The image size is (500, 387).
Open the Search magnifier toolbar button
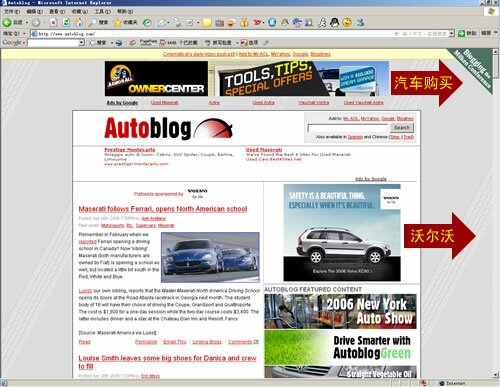(98, 22)
